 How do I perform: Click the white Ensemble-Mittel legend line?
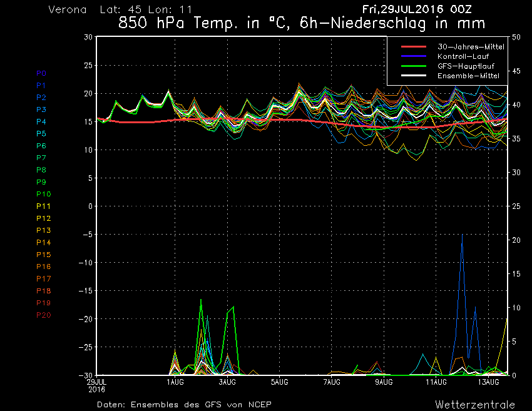click(x=414, y=75)
